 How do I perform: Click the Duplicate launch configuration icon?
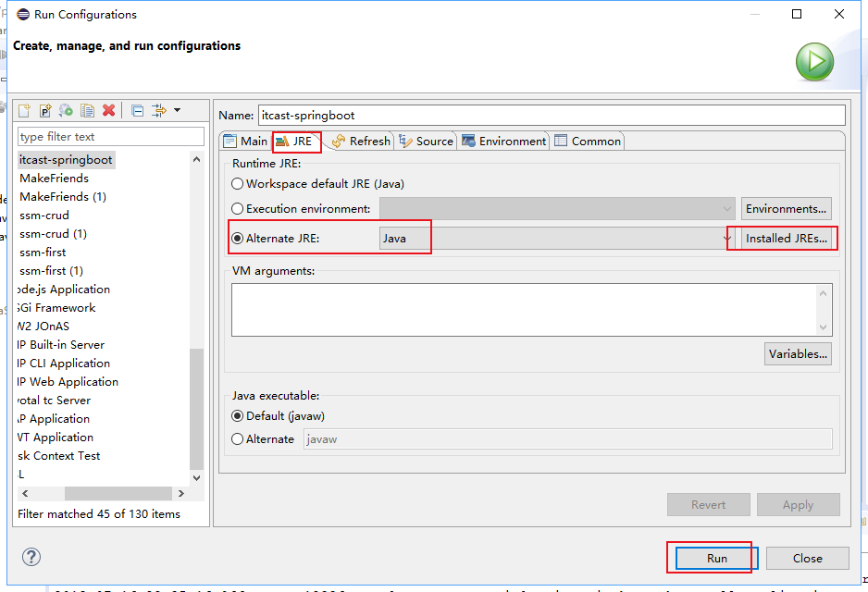pyautogui.click(x=88, y=110)
